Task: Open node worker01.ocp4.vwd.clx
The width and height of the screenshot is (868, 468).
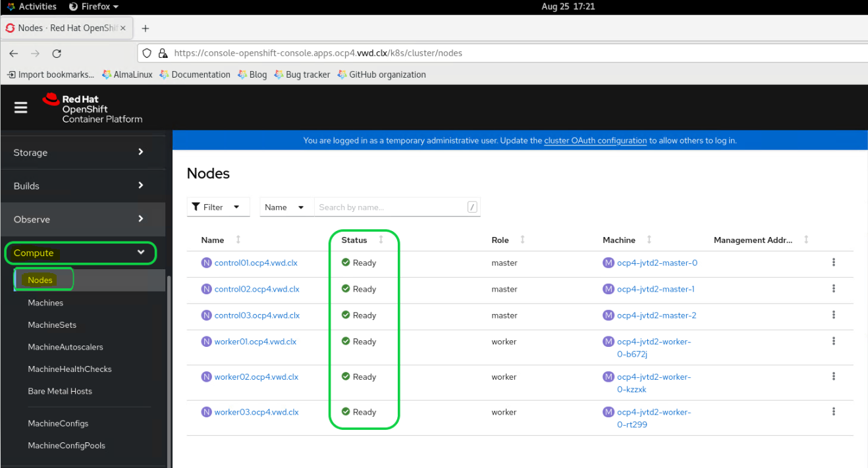Action: click(256, 342)
